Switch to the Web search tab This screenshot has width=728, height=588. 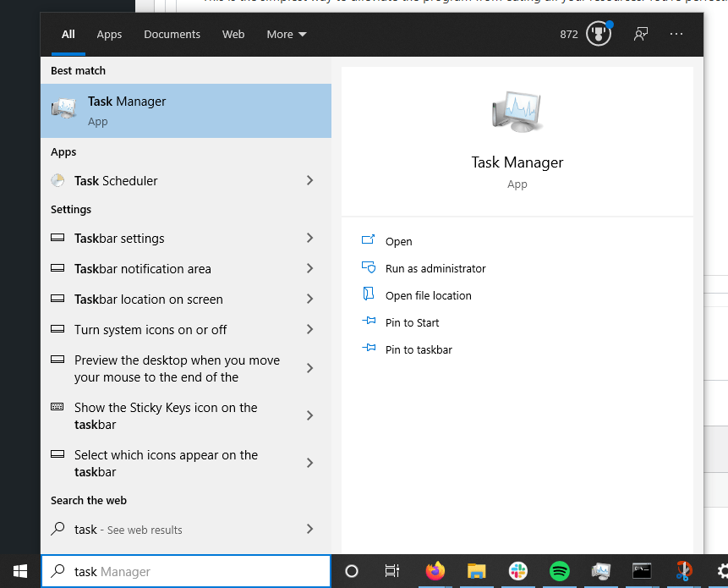click(233, 35)
